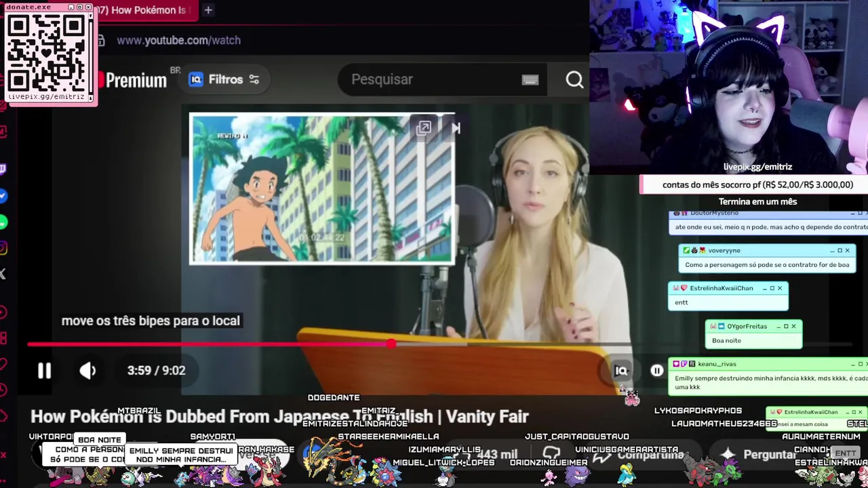Open the history clock icon in sidebar
Viewport: 868px width, 488px height.
pos(3,390)
